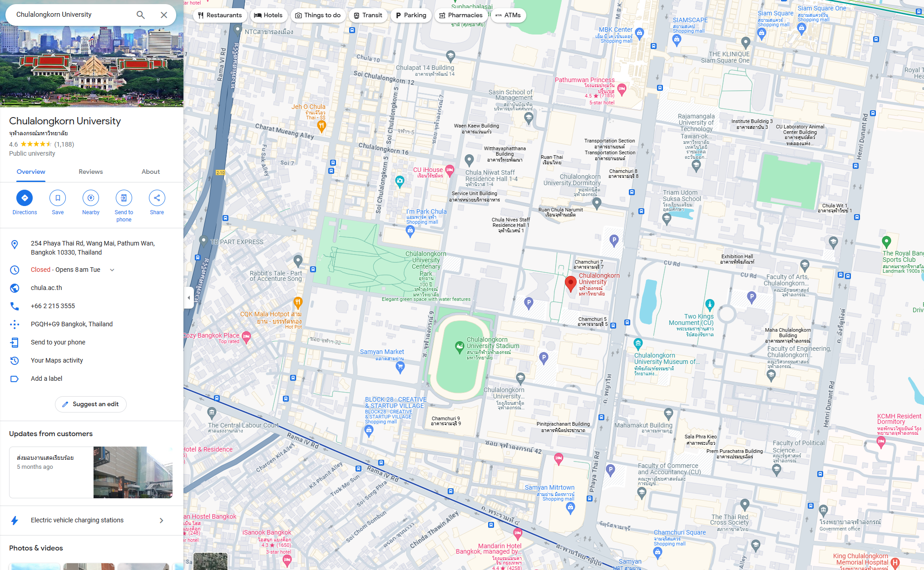Click the Cozy Bangkok Place hotel pin
This screenshot has height=570, width=924.
(247, 337)
